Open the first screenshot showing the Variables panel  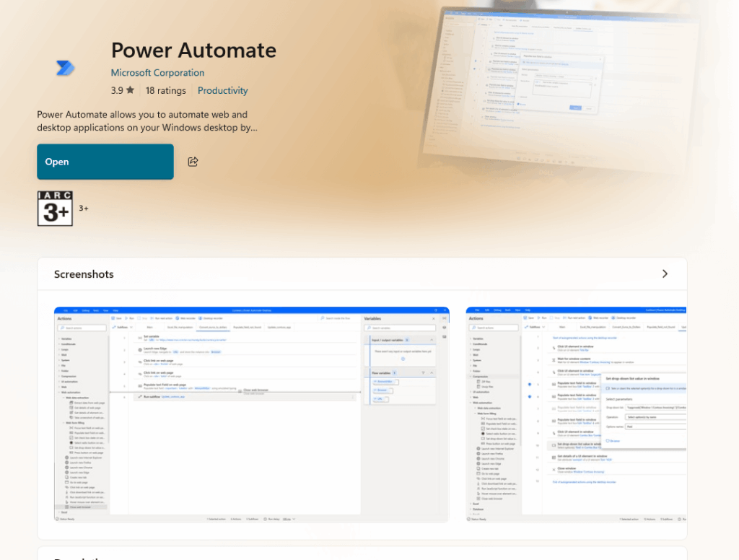point(252,414)
